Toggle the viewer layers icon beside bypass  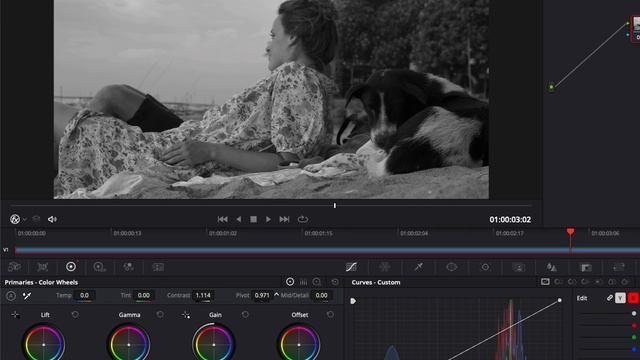point(36,219)
